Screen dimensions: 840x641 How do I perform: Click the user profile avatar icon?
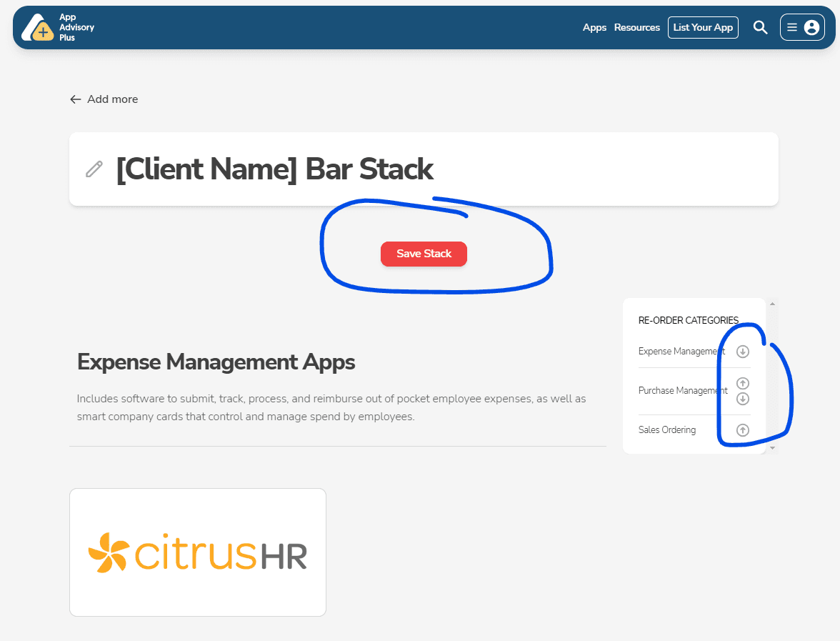(811, 28)
